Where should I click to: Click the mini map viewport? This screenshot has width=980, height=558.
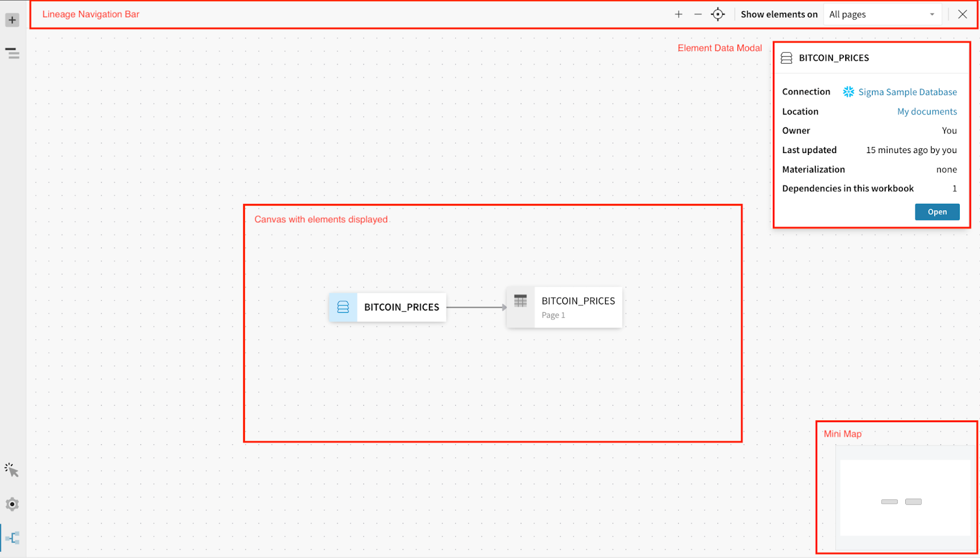(x=905, y=497)
